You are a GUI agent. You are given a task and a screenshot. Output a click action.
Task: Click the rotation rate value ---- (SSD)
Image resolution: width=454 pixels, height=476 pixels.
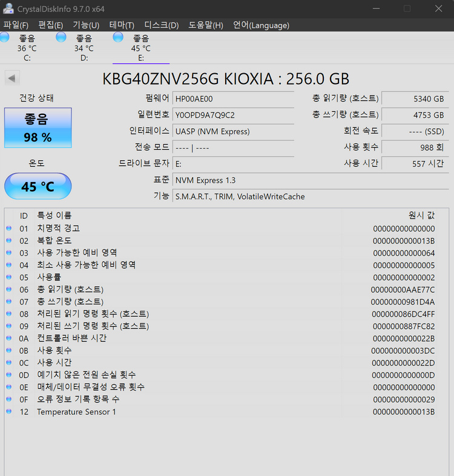point(415,131)
